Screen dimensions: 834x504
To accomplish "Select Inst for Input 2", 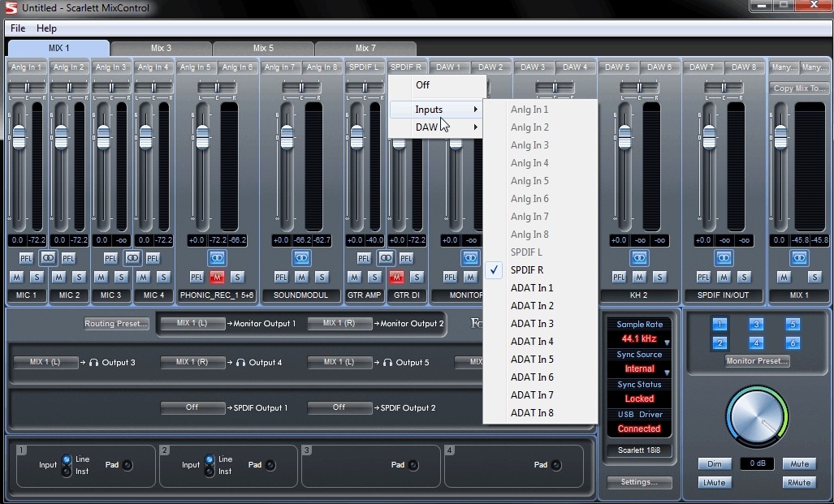I will click(x=210, y=472).
